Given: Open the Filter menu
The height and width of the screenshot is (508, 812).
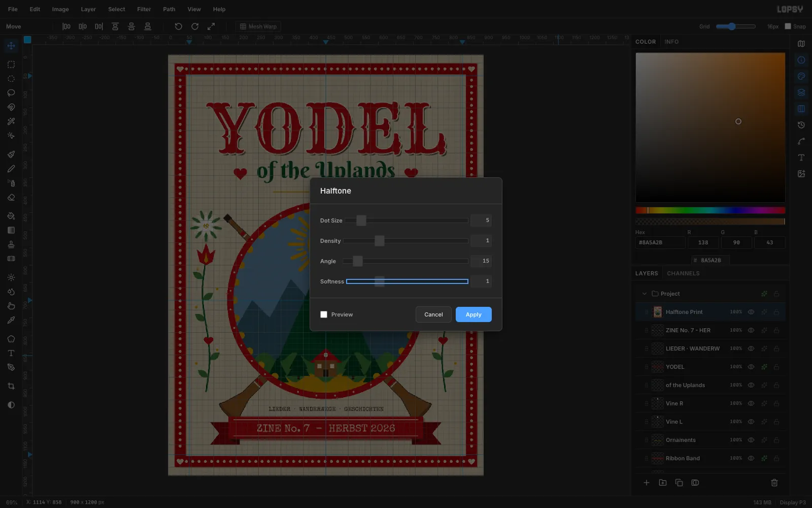Looking at the screenshot, I should [x=144, y=9].
